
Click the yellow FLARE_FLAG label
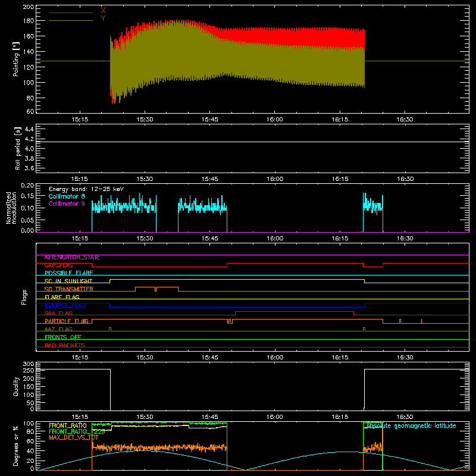[62, 297]
